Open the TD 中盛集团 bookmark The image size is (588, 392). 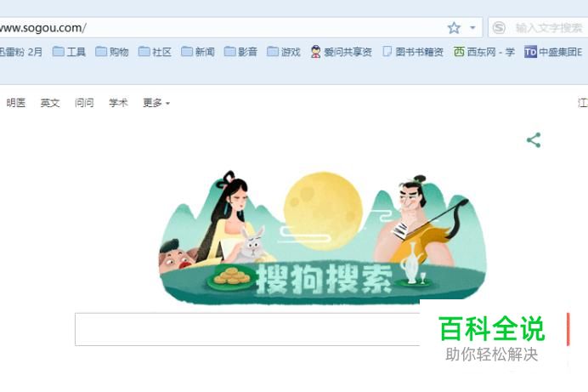553,52
